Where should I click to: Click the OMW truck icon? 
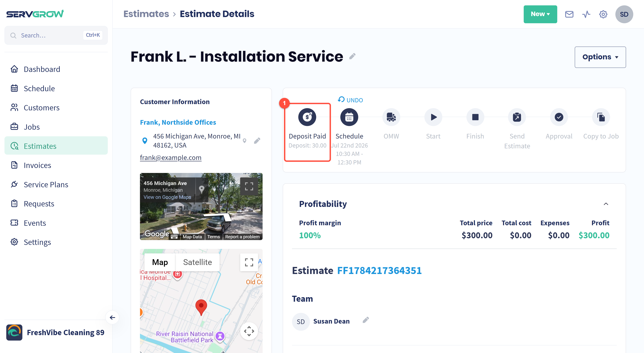(391, 117)
